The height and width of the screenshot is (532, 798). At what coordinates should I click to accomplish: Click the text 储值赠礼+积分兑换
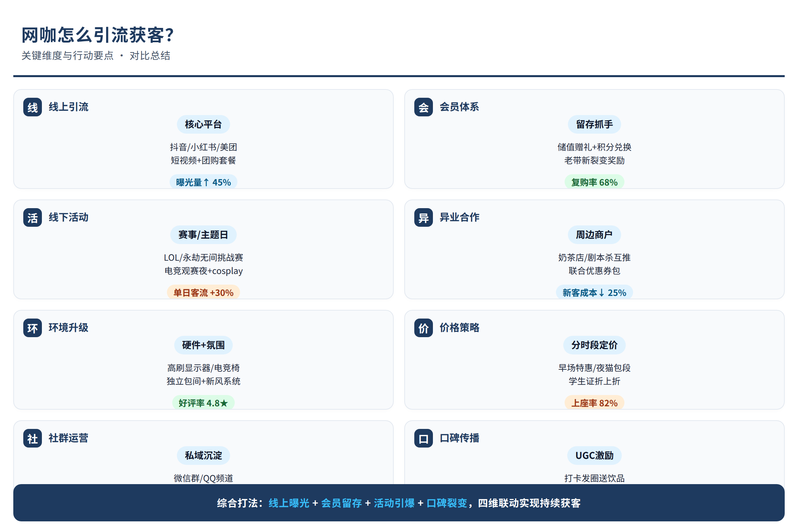pos(595,147)
